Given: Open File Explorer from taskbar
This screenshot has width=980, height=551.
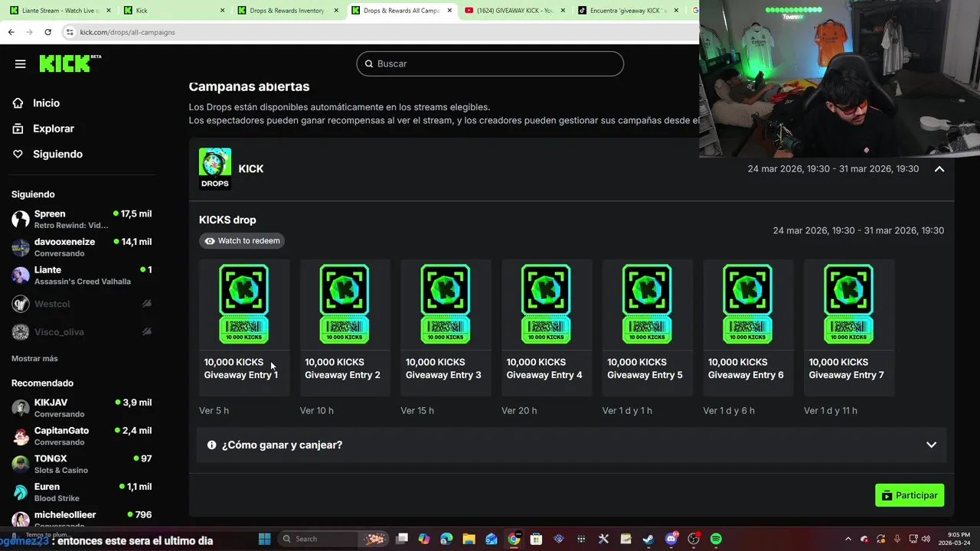Looking at the screenshot, I should point(469,539).
